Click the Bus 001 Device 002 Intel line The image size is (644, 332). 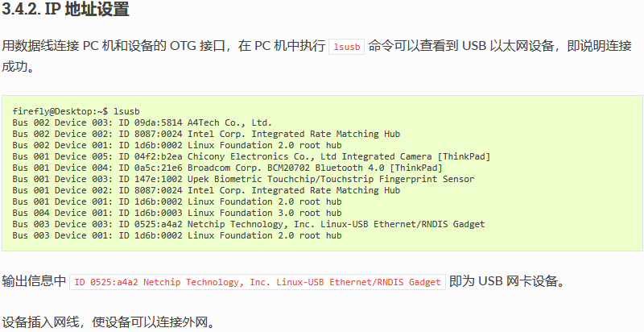[206, 190]
